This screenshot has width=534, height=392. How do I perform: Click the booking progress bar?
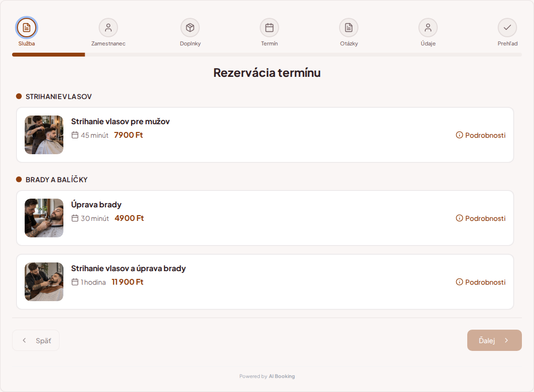click(267, 55)
